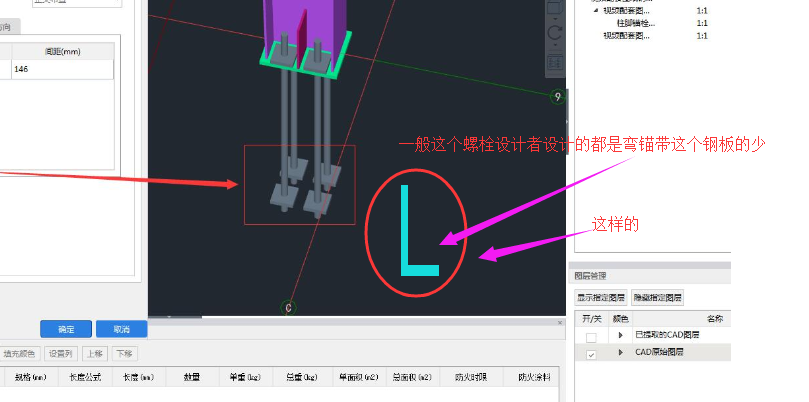Image resolution: width=809 pixels, height=402 pixels.
Task: Click the spacing value cell 146
Action: pyautogui.click(x=62, y=69)
